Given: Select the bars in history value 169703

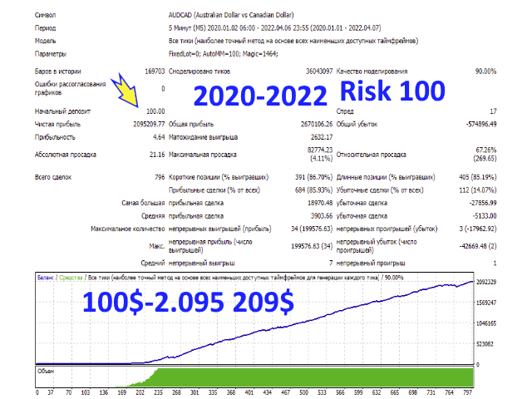Looking at the screenshot, I should [155, 71].
